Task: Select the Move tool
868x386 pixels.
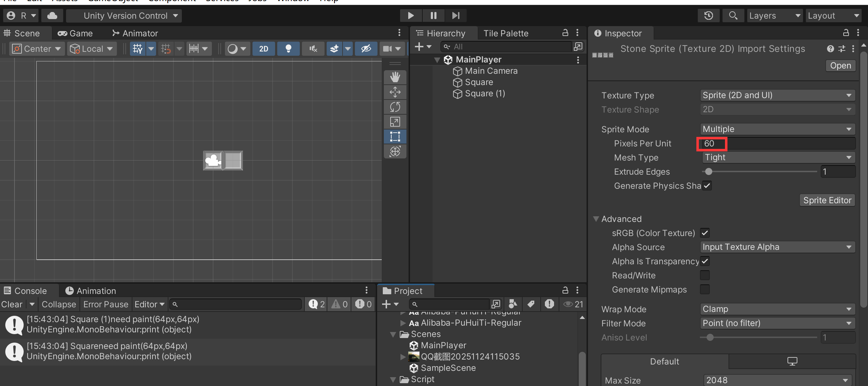Action: pyautogui.click(x=395, y=92)
